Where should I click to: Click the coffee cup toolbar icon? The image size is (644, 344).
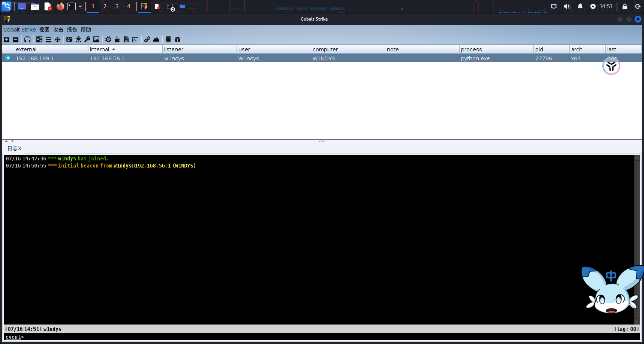coord(117,39)
